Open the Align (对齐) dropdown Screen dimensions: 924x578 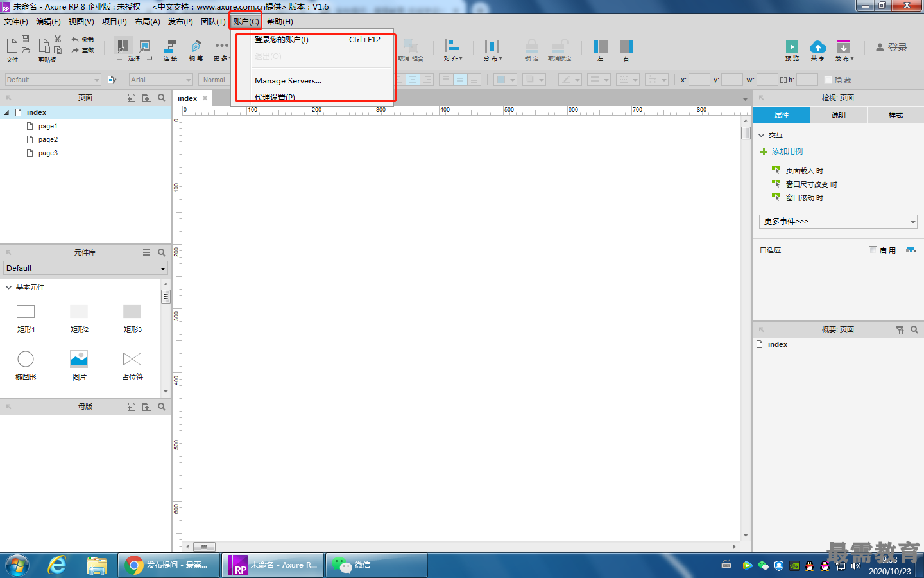453,49
